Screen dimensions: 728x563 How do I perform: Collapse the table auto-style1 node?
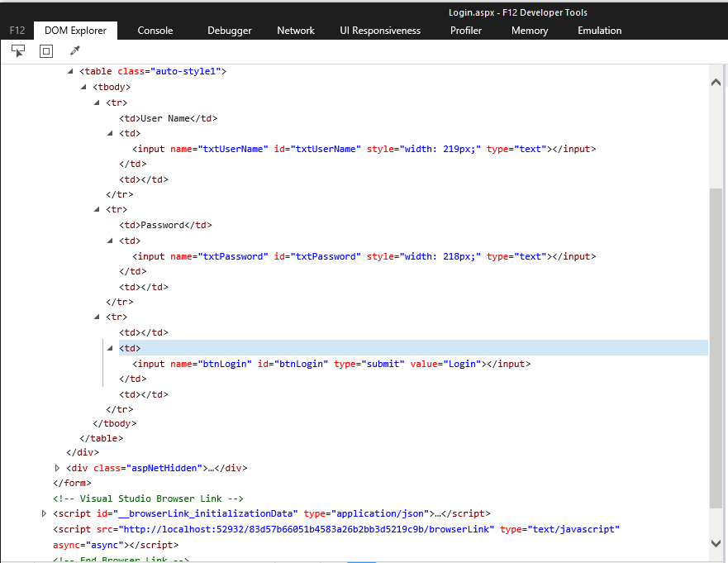pos(71,71)
